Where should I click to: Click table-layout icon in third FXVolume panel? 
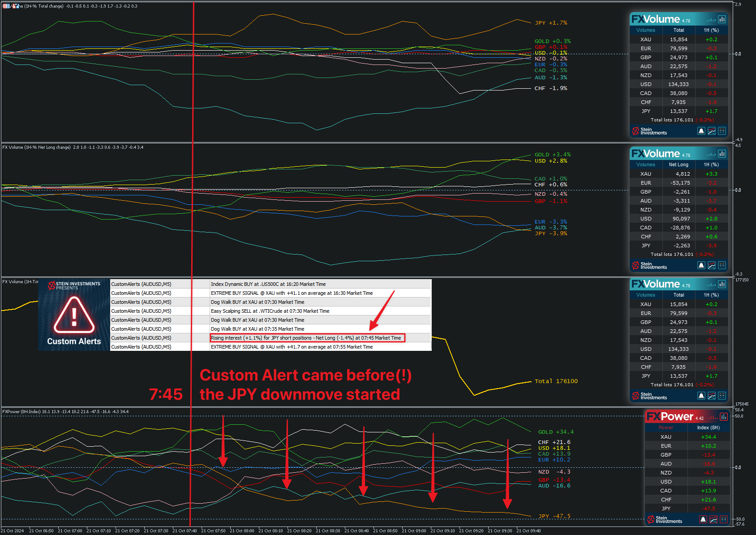pos(722,396)
